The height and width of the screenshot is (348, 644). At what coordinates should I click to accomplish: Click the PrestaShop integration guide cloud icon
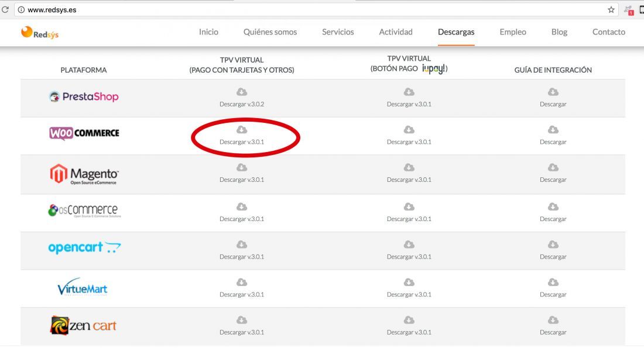point(553,92)
